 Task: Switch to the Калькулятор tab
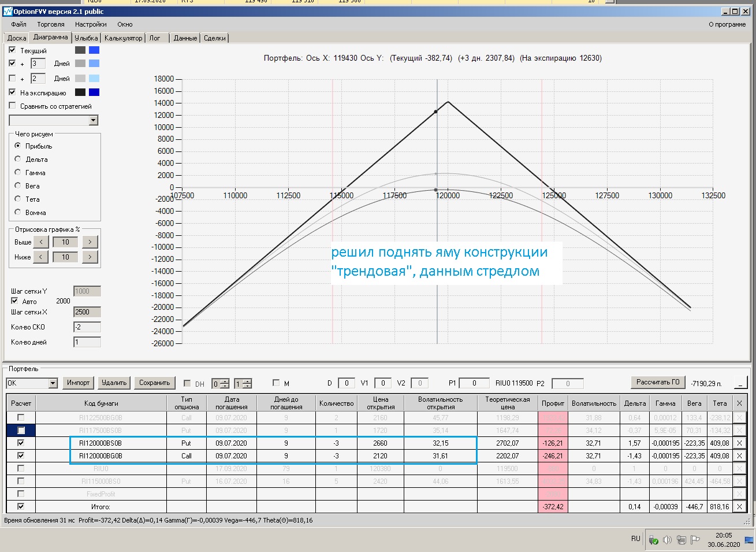[123, 38]
